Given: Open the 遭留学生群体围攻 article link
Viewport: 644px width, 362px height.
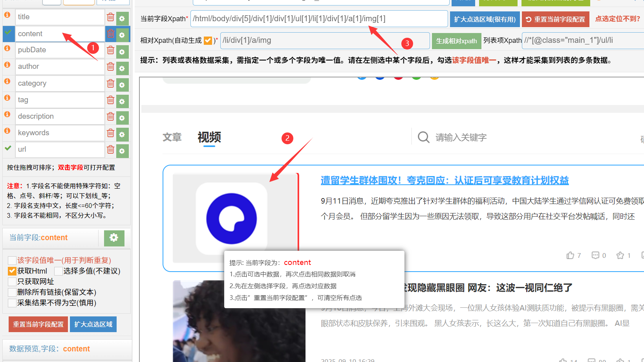Looking at the screenshot, I should [445, 180].
